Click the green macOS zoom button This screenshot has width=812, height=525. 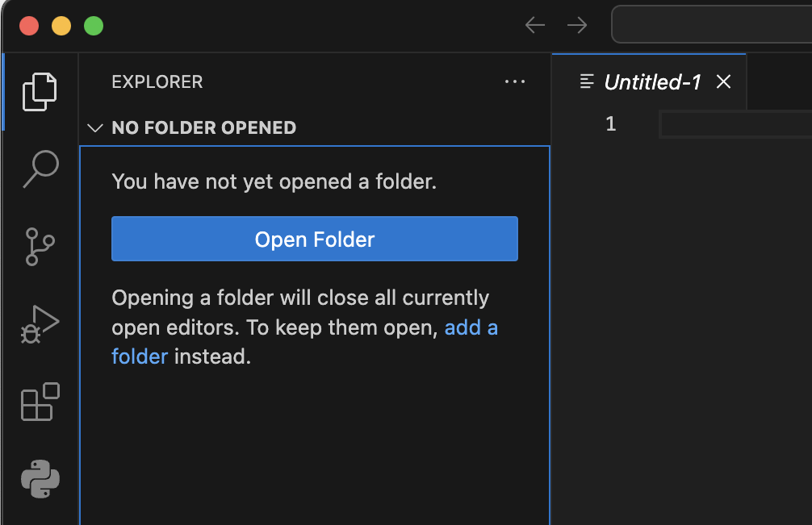[x=94, y=26]
